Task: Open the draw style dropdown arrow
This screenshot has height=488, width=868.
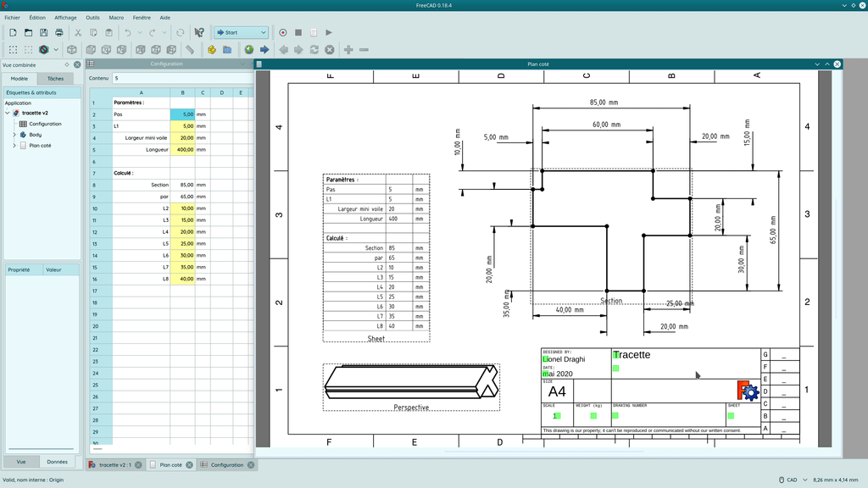Action: (56, 50)
